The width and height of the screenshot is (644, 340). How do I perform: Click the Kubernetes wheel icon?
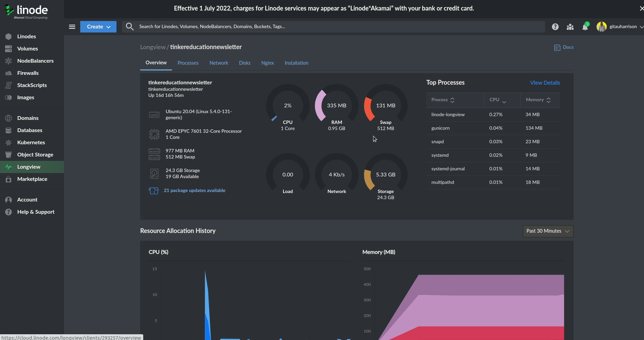tap(8, 143)
